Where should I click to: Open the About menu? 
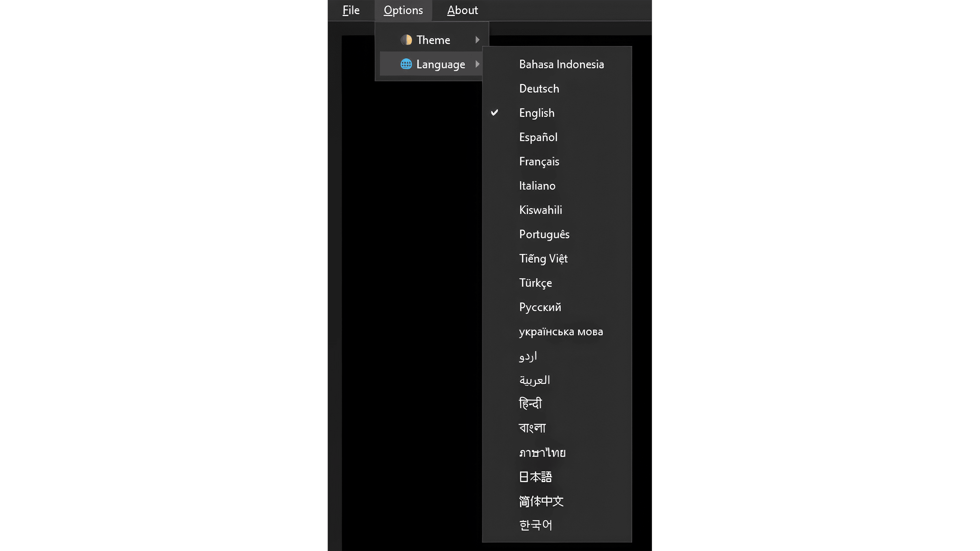point(462,10)
